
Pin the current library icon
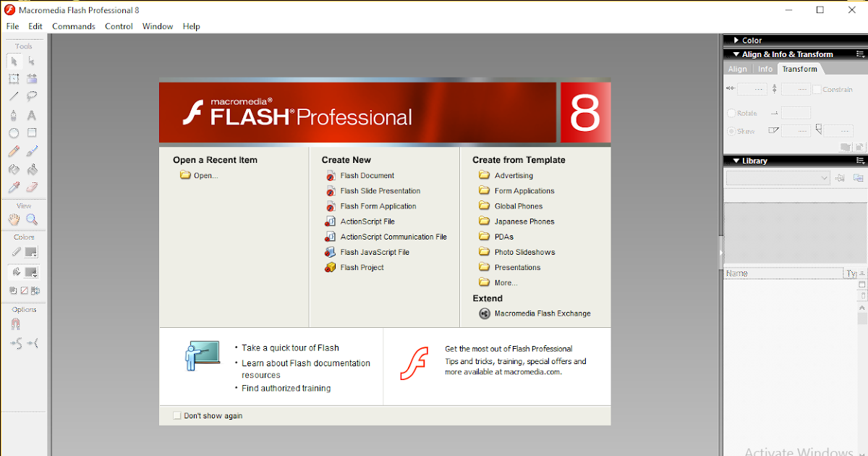(x=841, y=177)
